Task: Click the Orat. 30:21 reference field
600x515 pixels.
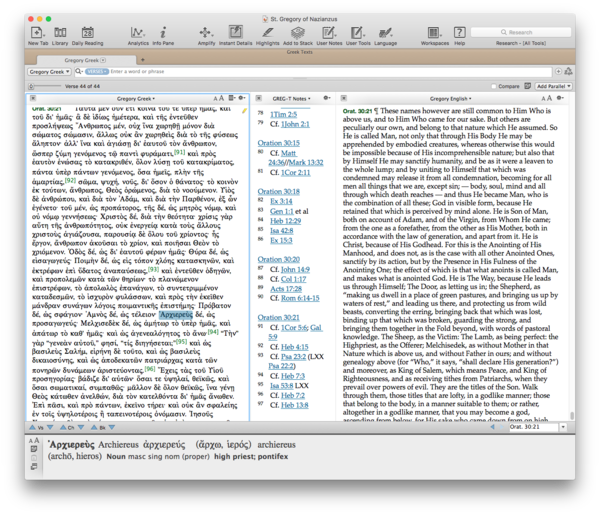Action: click(x=533, y=427)
